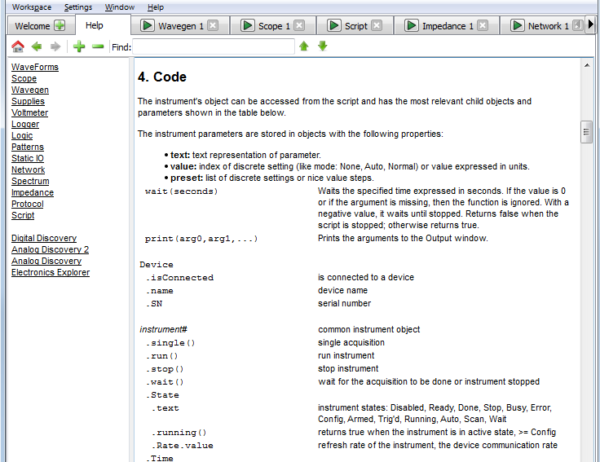Image resolution: width=600 pixels, height=462 pixels.
Task: Open the Workspace menu
Action: click(x=31, y=7)
